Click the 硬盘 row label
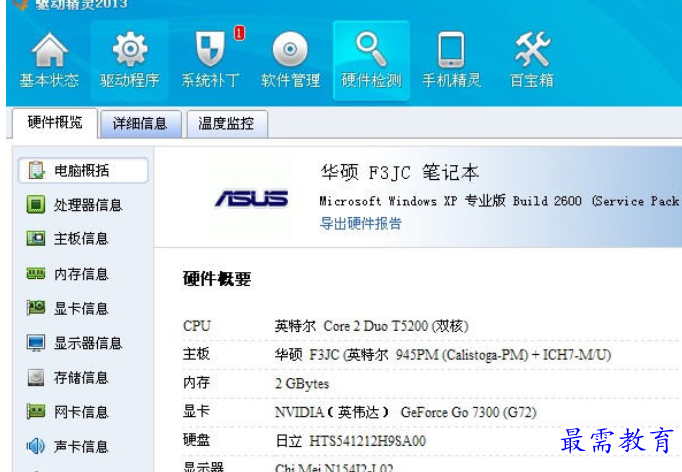This screenshot has height=472, width=682. click(x=197, y=440)
